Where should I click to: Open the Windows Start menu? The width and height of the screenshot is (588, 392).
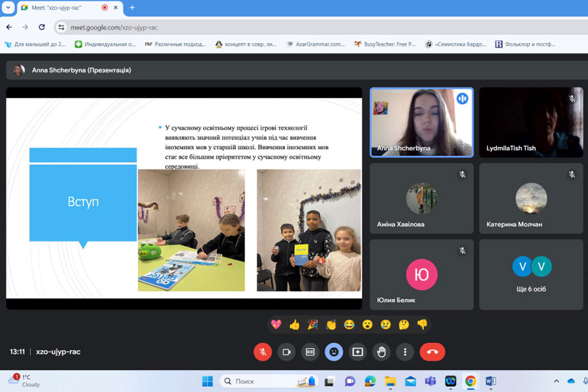point(207,381)
